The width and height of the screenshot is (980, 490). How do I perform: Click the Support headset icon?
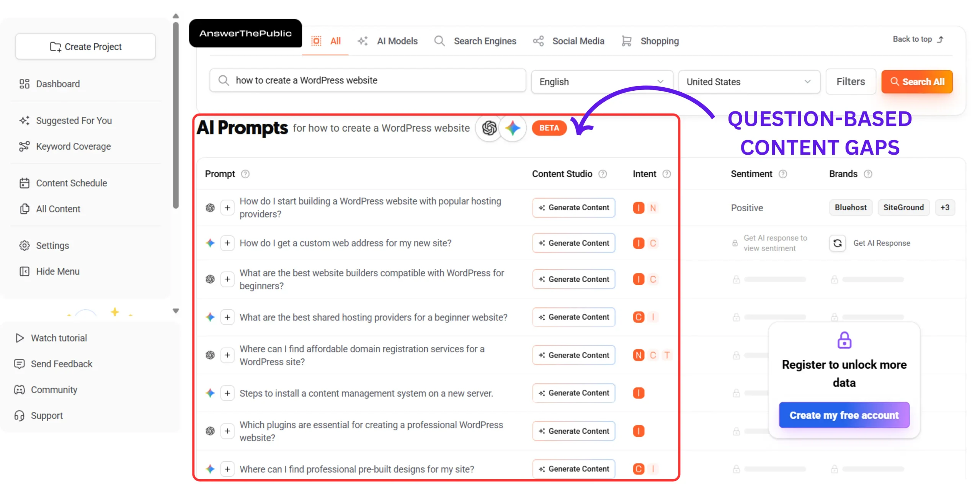(20, 415)
